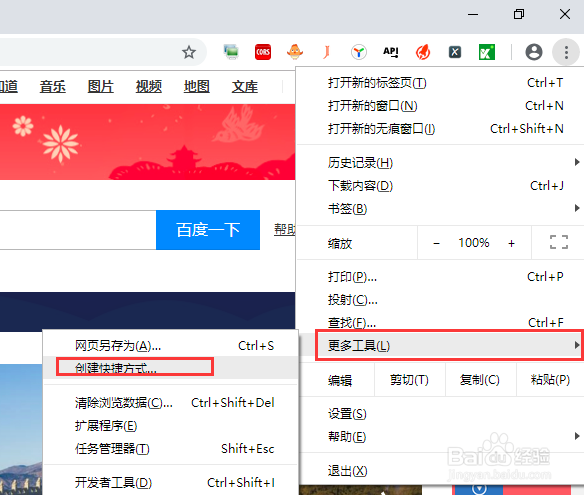Select 查找 find menu item

441,322
